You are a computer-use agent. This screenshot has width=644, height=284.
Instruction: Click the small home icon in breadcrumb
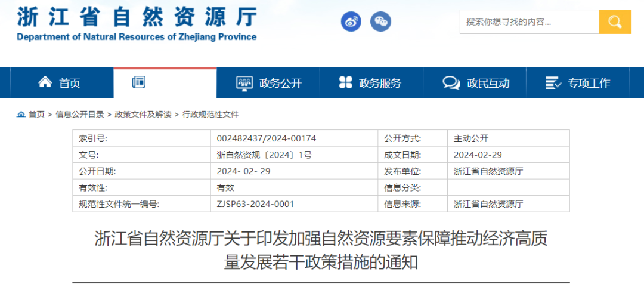(21, 114)
